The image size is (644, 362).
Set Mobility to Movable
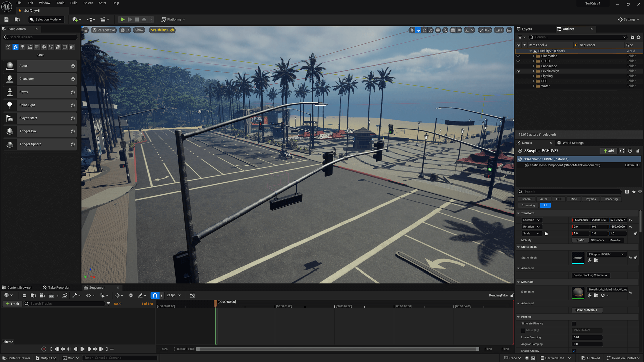[x=615, y=240]
